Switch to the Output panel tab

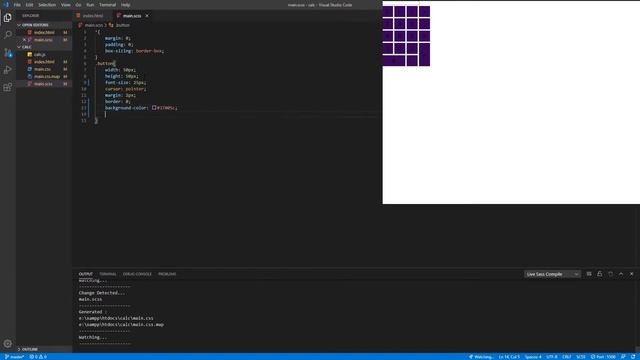coord(86,274)
